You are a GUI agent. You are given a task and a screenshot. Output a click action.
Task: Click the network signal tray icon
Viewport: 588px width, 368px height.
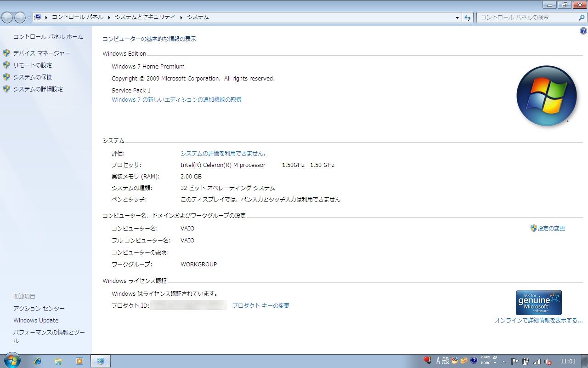click(x=537, y=362)
